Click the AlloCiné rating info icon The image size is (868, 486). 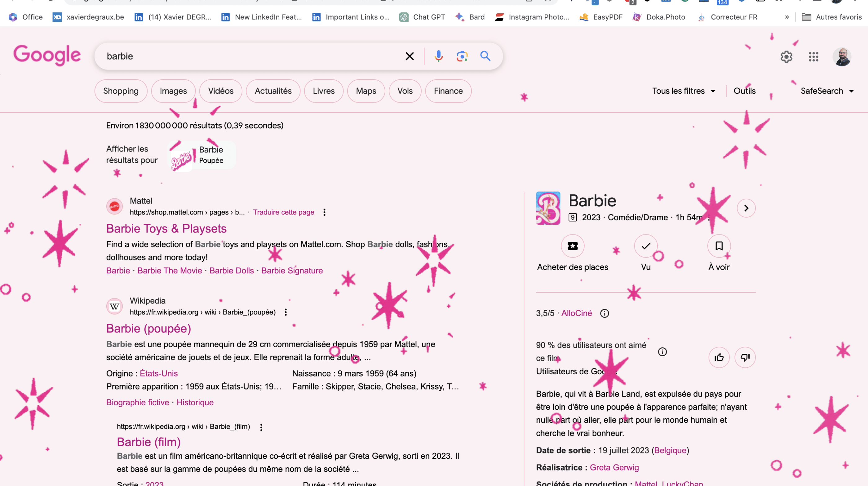click(x=604, y=313)
